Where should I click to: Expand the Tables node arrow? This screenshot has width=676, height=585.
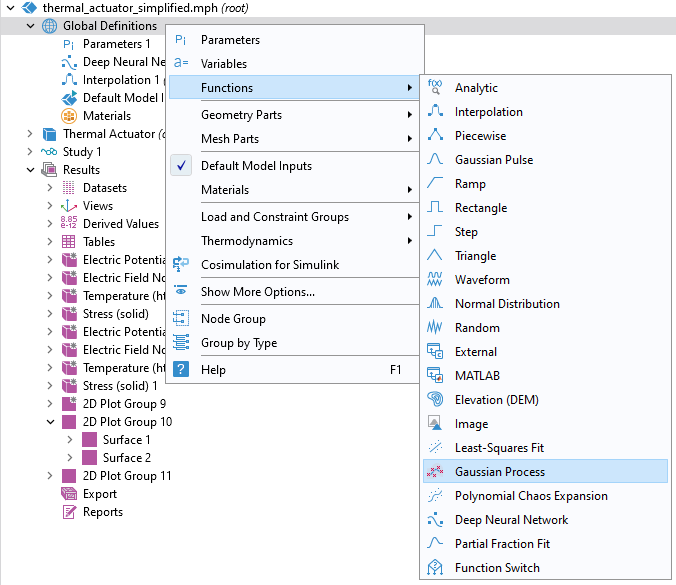[50, 242]
